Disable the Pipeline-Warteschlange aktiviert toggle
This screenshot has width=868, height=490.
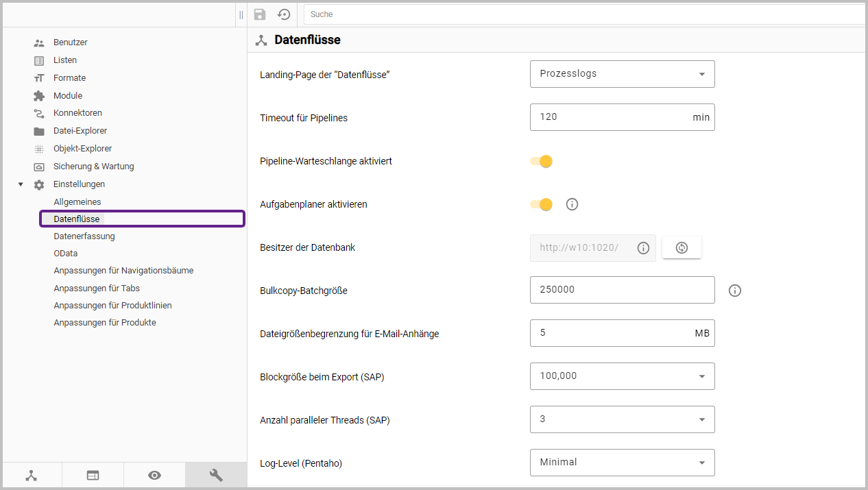point(542,162)
